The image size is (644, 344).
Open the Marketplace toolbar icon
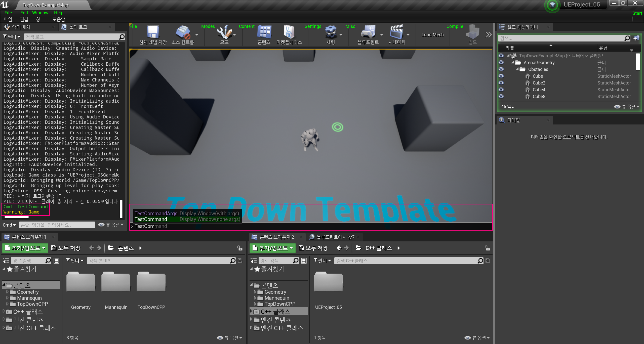pyautogui.click(x=289, y=32)
